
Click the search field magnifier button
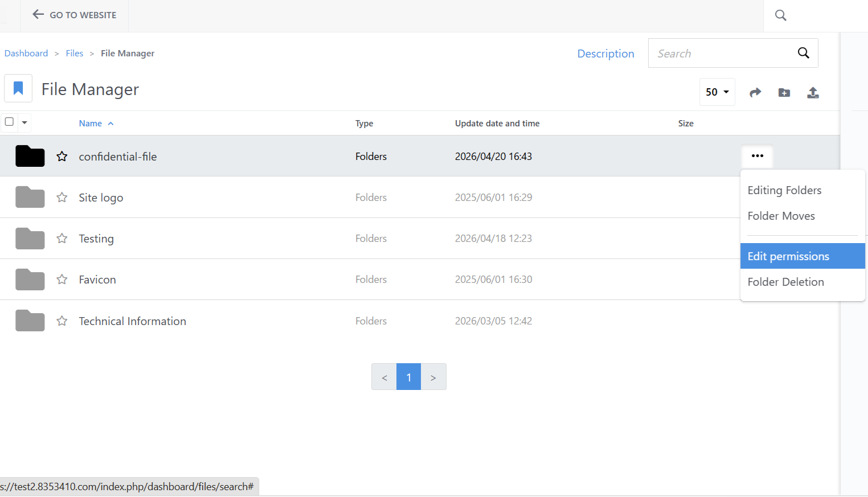point(804,53)
